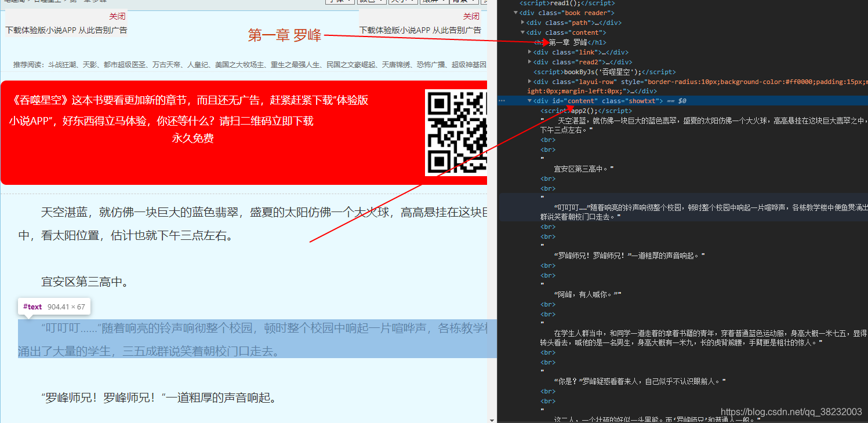
Task: Open recommended novel 天影
Action: tap(90, 64)
